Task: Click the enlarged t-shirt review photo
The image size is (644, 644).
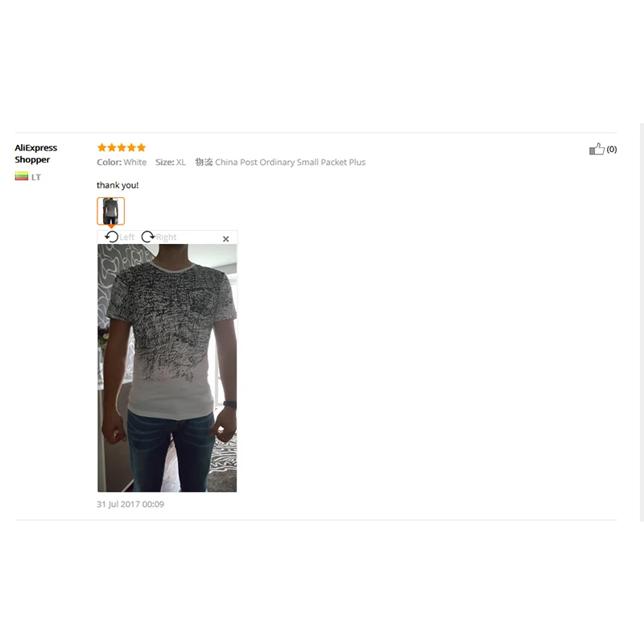Action: coord(167,368)
